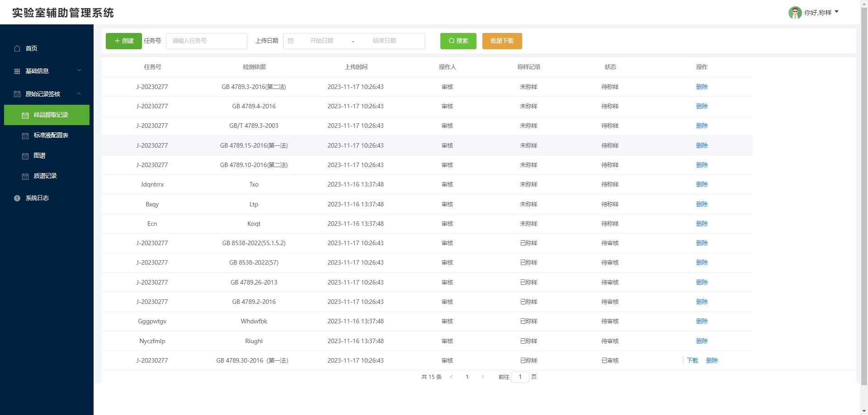Viewport: 868px width, 415px height.
Task: Open the 系统日志 menu item
Action: 37,198
